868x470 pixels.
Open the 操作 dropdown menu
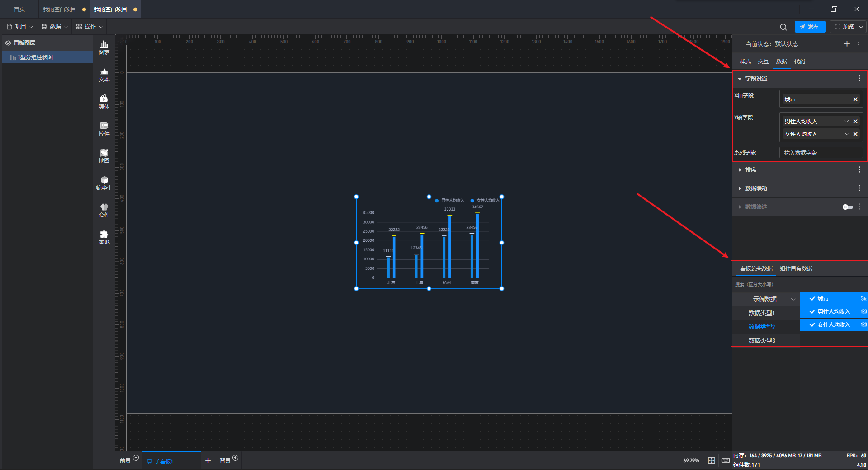point(90,27)
